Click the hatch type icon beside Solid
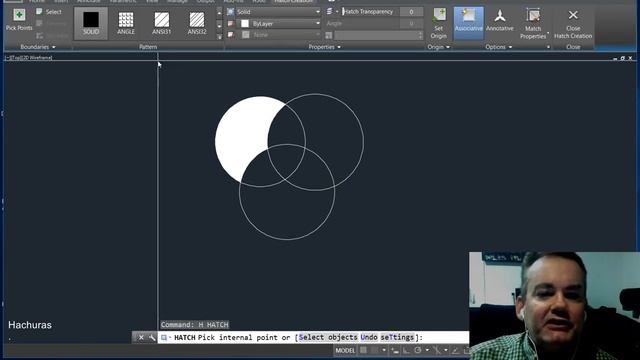The height and width of the screenshot is (360, 640). 231,12
